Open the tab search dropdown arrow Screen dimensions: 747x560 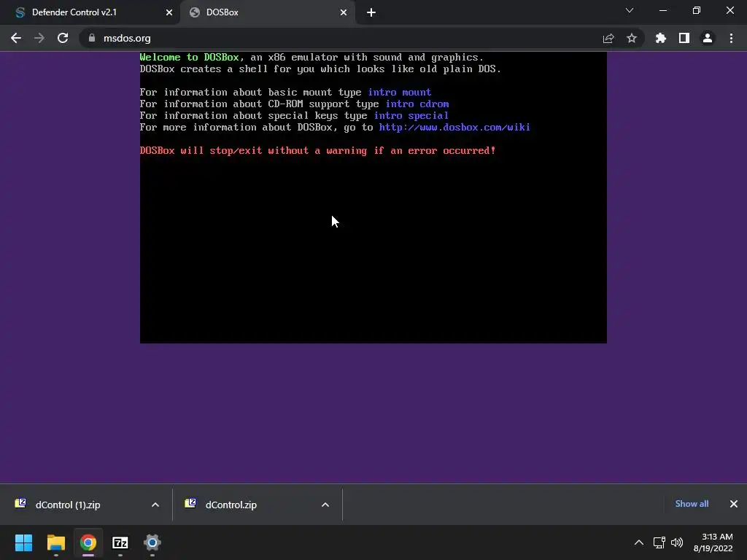pos(630,10)
